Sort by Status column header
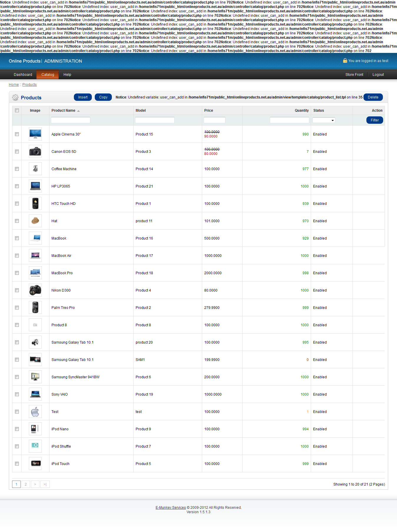Viewport: 397px width, 532px height. point(318,111)
